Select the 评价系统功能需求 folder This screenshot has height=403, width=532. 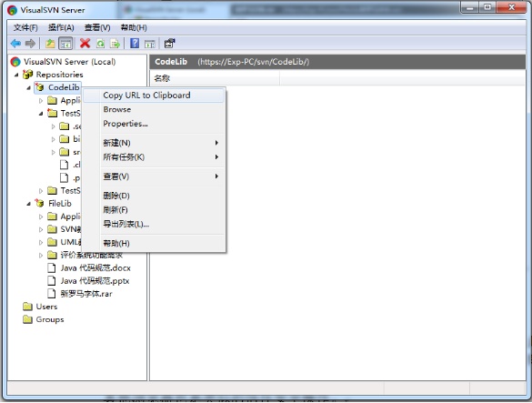[92, 255]
